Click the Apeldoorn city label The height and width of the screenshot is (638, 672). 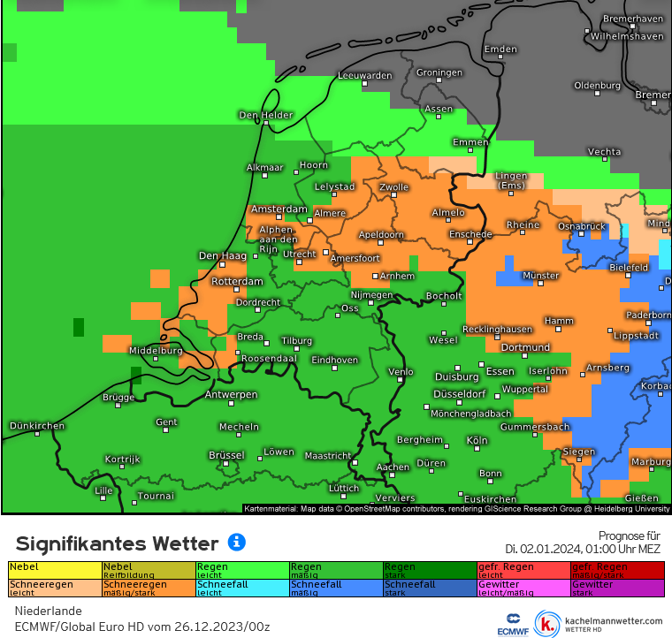pos(381,235)
